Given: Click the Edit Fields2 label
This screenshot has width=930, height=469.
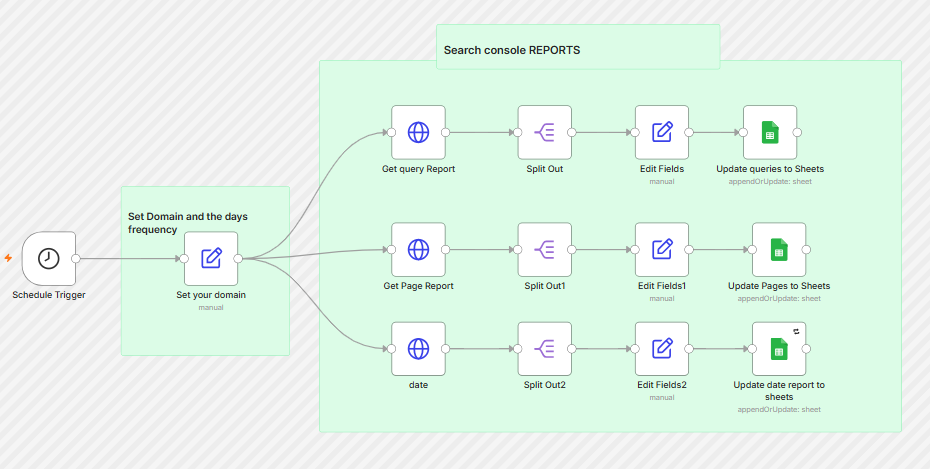Looking at the screenshot, I should coord(662,385).
